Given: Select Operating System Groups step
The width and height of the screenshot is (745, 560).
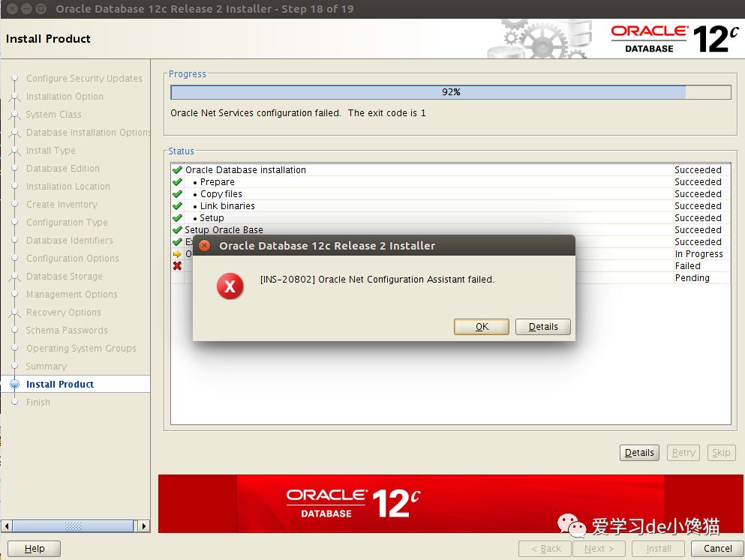Looking at the screenshot, I should click(81, 349).
